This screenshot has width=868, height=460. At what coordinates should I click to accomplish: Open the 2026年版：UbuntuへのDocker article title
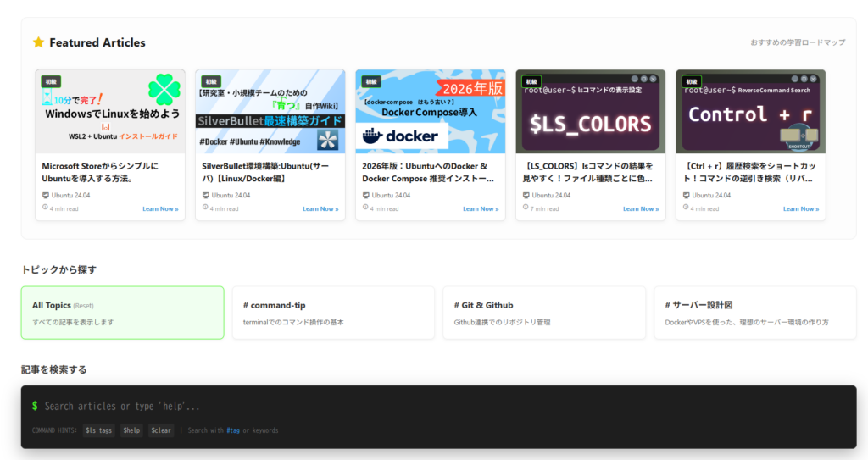tap(428, 172)
